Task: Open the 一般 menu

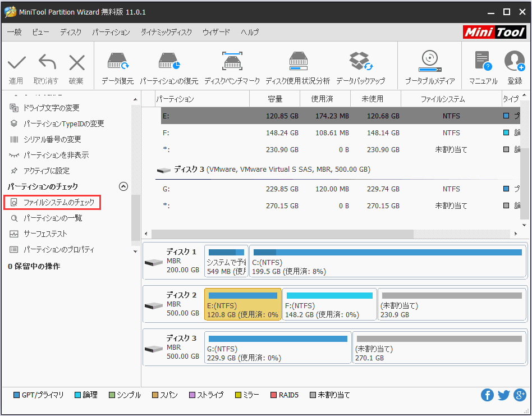Action: coord(15,32)
